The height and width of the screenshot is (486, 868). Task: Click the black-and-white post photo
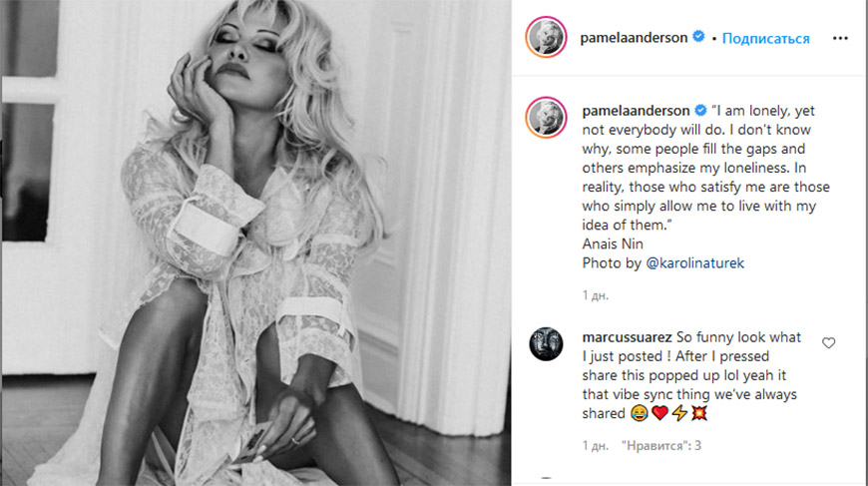pos(256,243)
